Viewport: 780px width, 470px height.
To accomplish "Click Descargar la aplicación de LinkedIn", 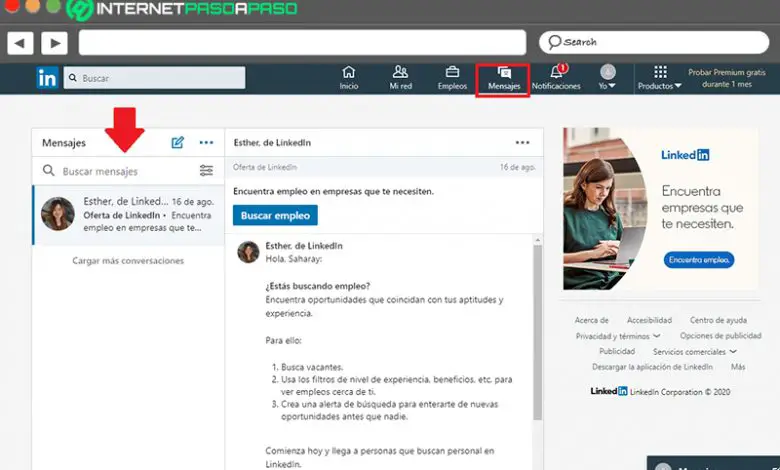I will 652,367.
